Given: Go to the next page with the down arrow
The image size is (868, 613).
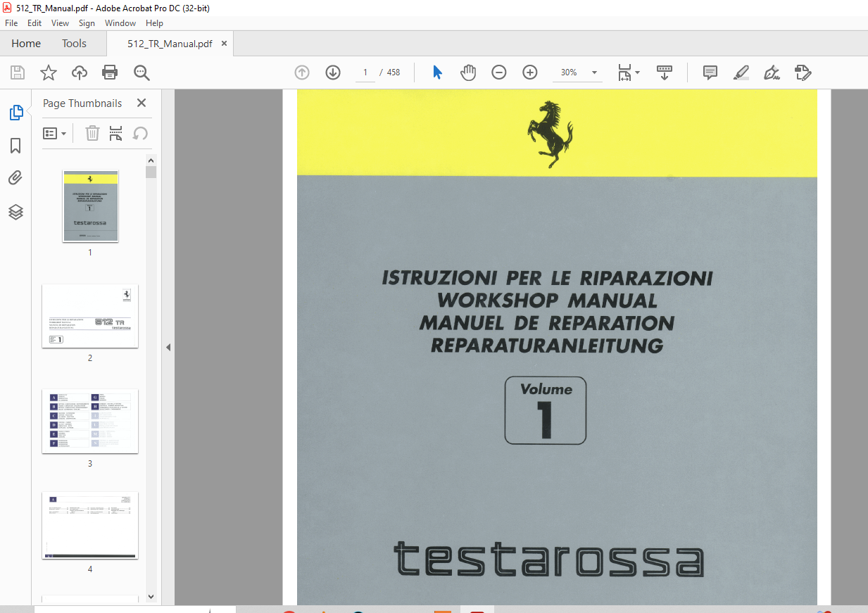Looking at the screenshot, I should 333,72.
